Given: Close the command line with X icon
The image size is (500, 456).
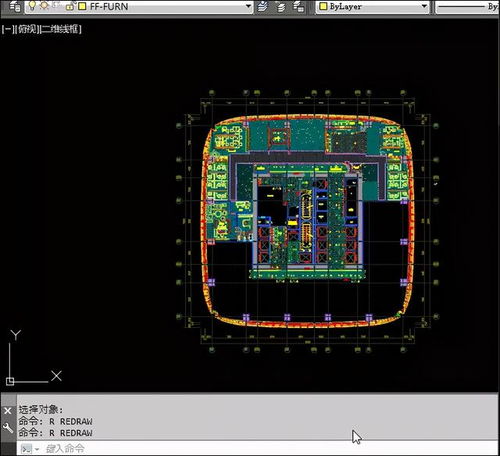Looking at the screenshot, I should pos(8,411).
